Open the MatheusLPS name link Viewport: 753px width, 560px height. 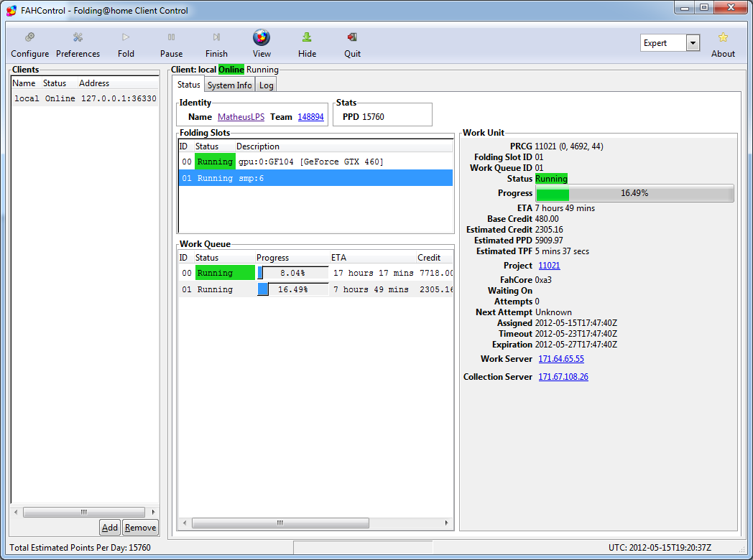[x=241, y=117]
